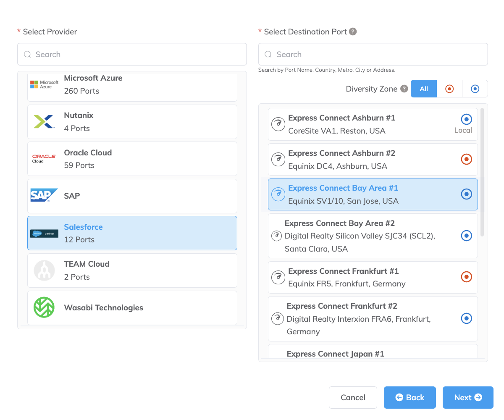Click the TEAM Cloud logo icon
The width and height of the screenshot is (504, 420).
[x=44, y=270]
